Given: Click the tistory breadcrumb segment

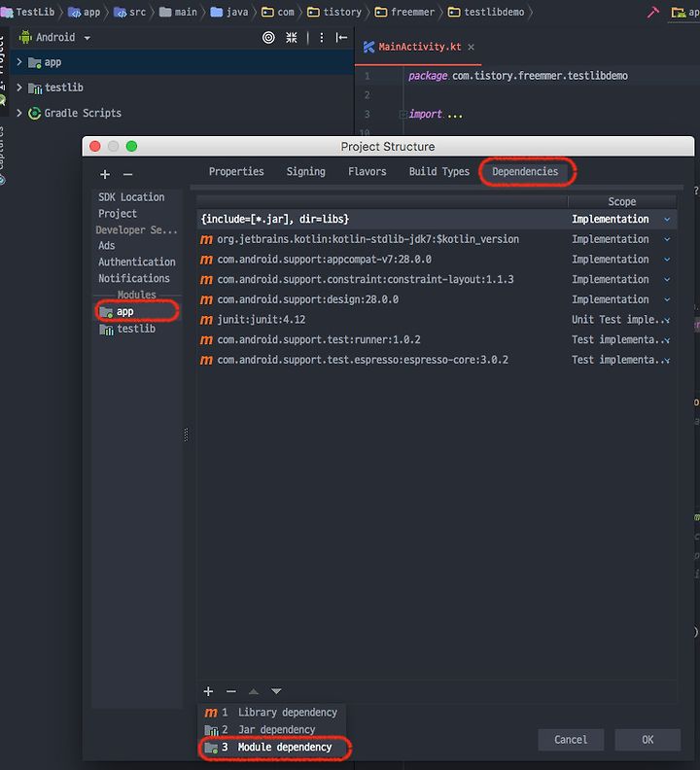Looking at the screenshot, I should 336,13.
